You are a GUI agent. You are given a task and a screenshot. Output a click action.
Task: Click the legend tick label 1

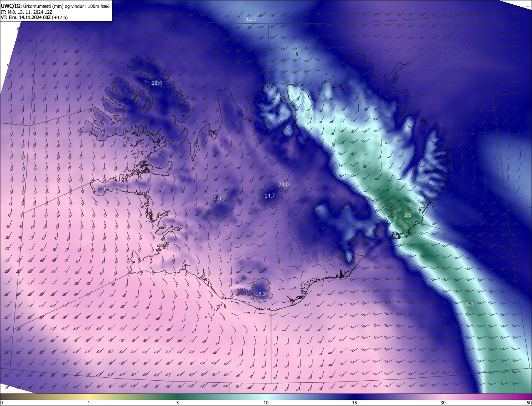tap(89, 403)
